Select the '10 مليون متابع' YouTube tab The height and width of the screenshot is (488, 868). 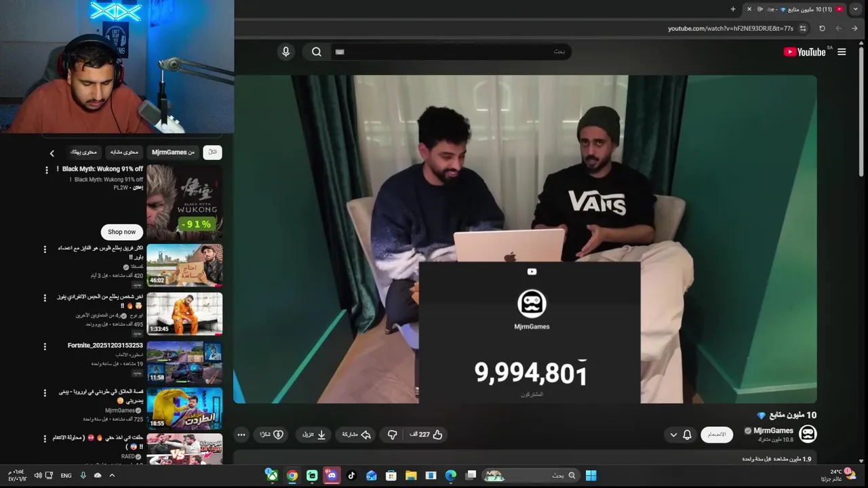coord(795,9)
